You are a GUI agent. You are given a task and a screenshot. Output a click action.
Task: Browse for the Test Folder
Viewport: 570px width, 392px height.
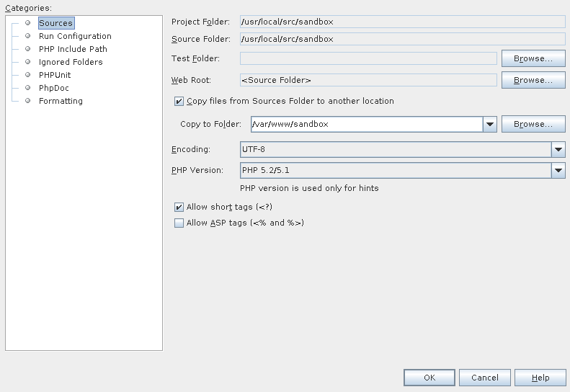(533, 58)
